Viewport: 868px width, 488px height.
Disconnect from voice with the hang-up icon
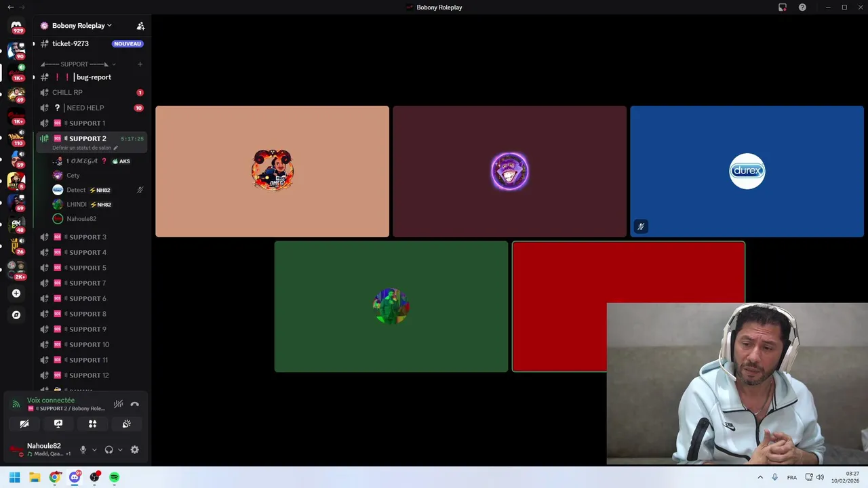pos(134,405)
